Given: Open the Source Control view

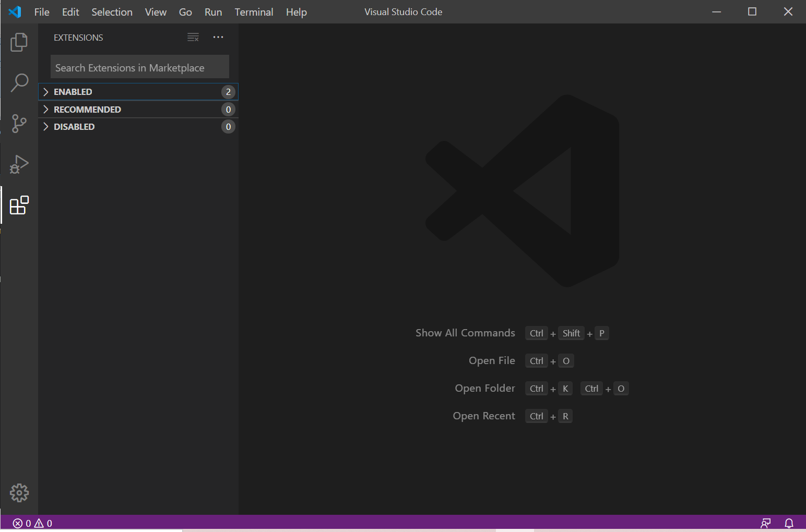Looking at the screenshot, I should 19,124.
